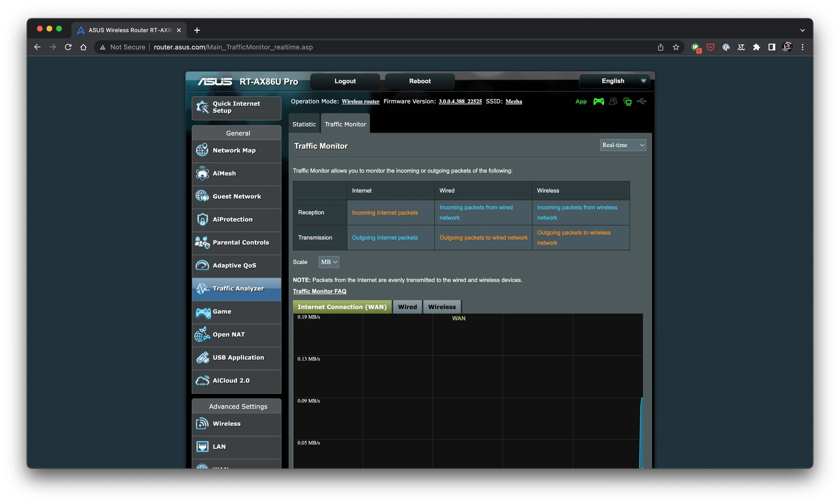840x504 pixels.
Task: Click the Guest Network globe icon
Action: click(x=202, y=196)
